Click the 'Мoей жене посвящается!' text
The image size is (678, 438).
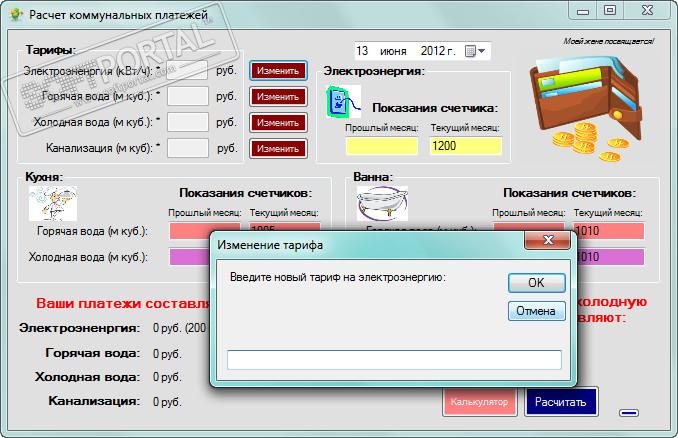point(609,41)
